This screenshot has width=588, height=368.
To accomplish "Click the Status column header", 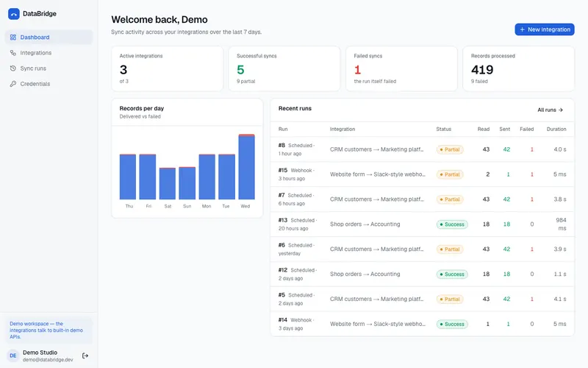I will point(444,130).
